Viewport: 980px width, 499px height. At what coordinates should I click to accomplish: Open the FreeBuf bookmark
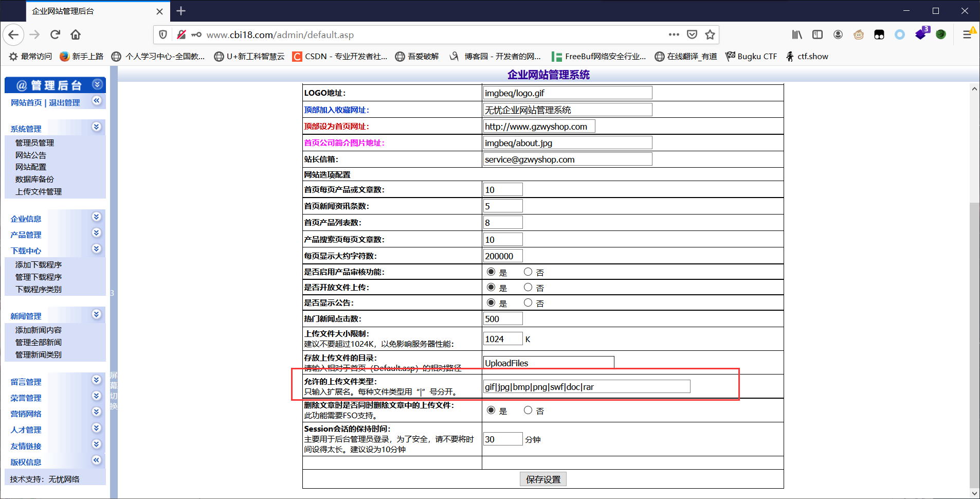point(599,57)
